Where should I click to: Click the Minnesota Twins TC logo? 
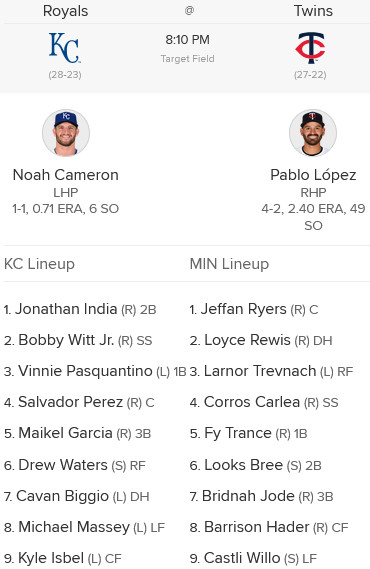coord(310,48)
